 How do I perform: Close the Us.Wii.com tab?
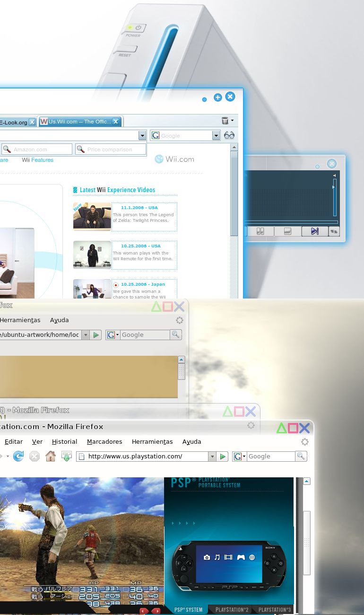coord(116,122)
